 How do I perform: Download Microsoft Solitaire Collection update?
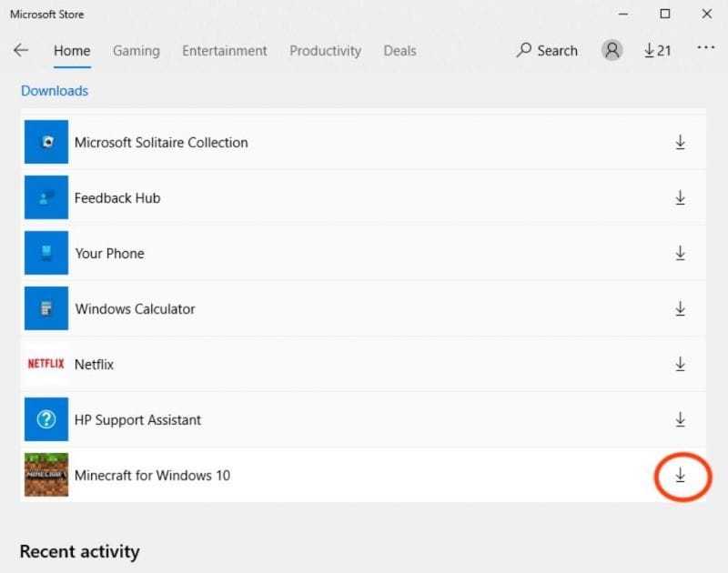(681, 142)
